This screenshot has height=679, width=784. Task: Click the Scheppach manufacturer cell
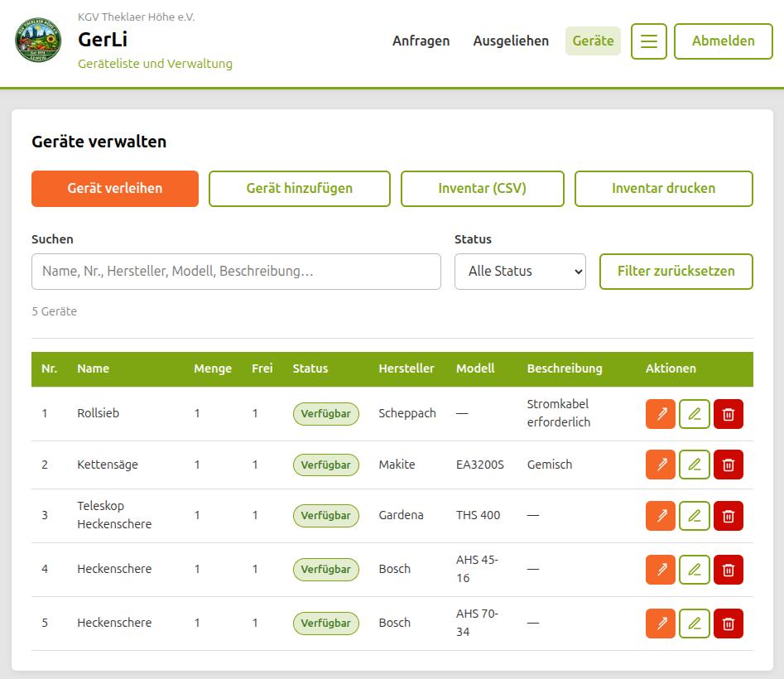click(x=407, y=413)
